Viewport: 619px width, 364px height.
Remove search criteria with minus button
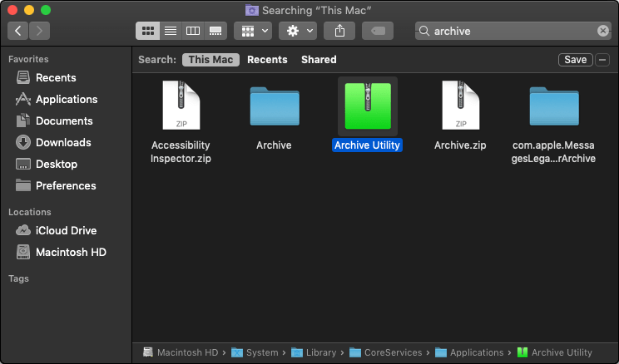point(602,60)
